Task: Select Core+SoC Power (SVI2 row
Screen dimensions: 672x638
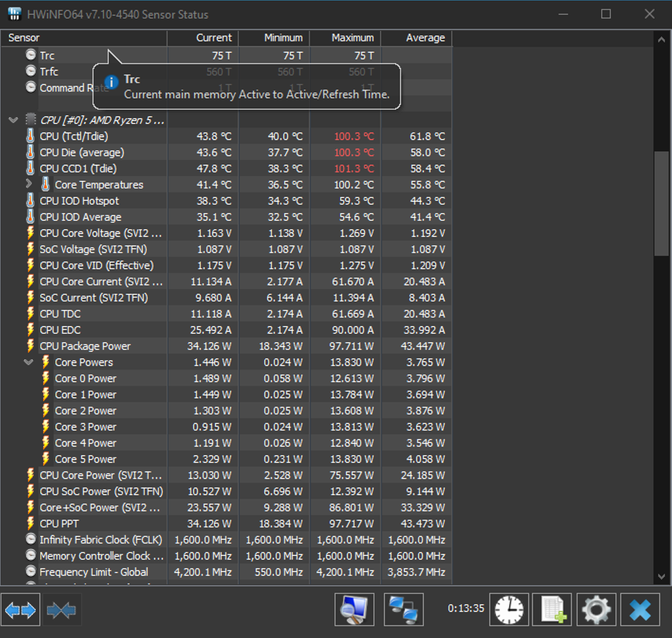Action: point(226,507)
